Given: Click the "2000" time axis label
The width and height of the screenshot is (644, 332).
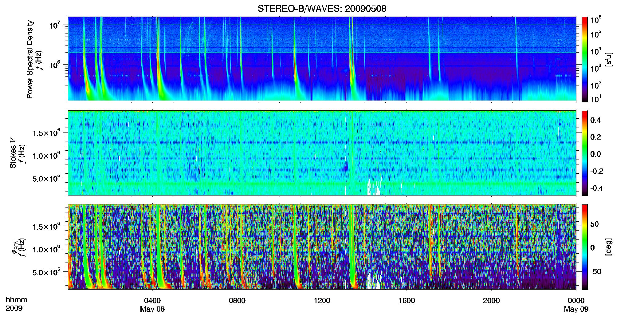Looking at the screenshot, I should point(491,301).
